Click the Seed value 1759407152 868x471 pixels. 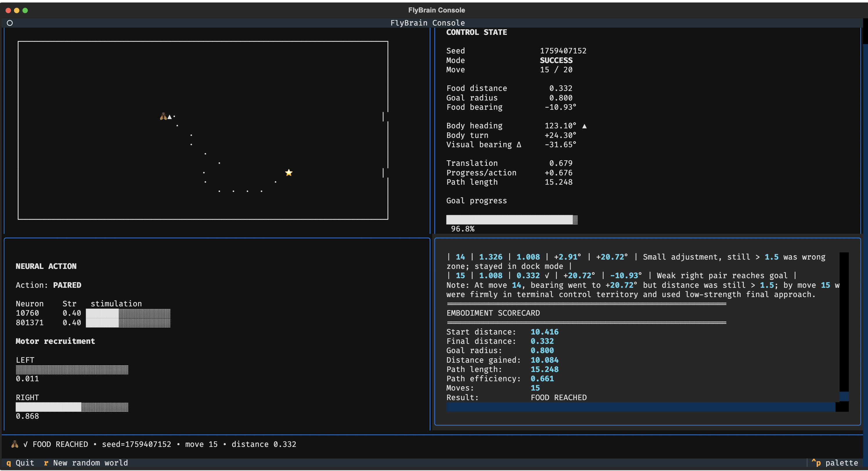point(563,51)
